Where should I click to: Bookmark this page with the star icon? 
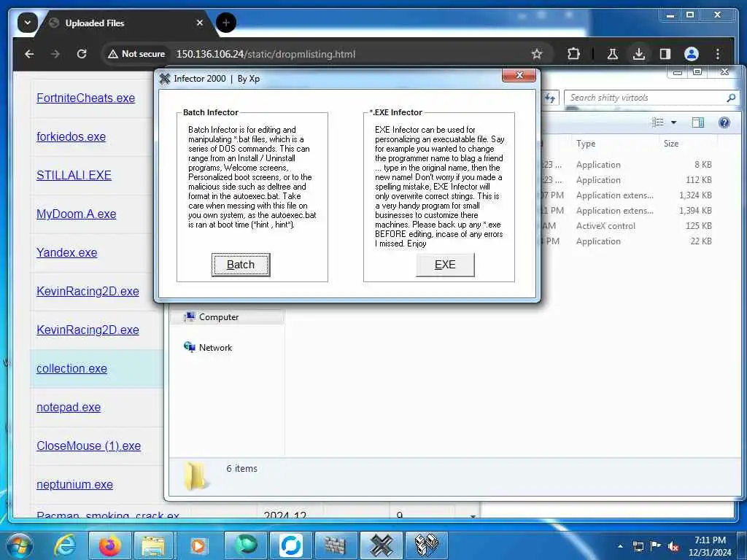(x=537, y=54)
